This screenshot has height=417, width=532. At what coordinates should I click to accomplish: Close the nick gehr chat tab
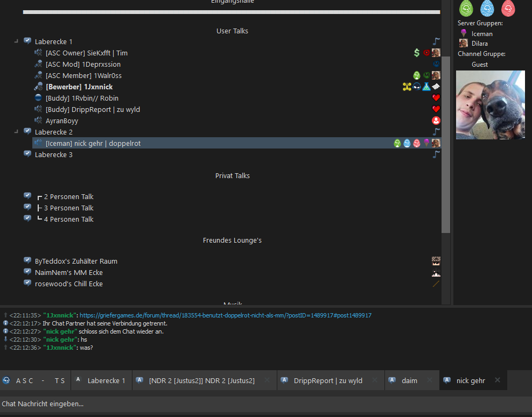(x=498, y=380)
